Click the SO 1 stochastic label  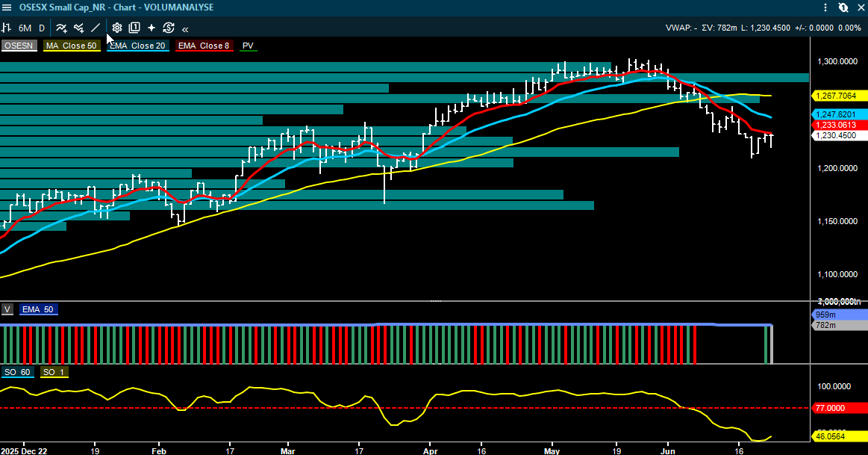coord(54,372)
